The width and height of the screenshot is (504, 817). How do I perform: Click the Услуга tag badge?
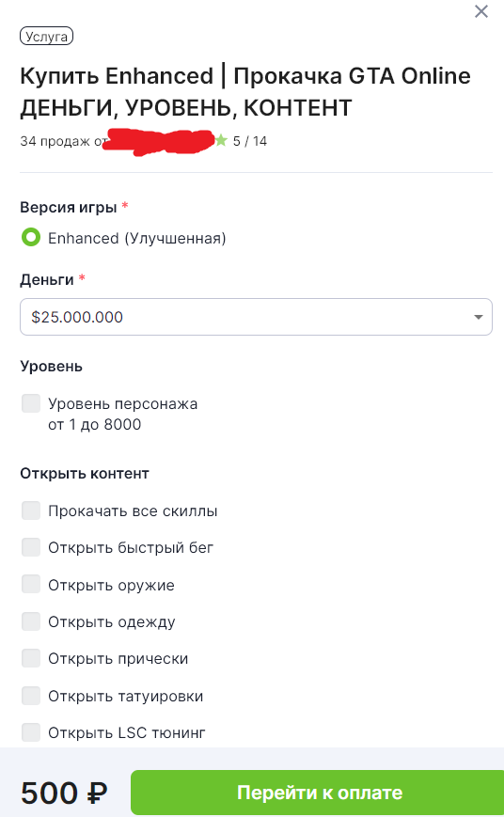pos(46,37)
